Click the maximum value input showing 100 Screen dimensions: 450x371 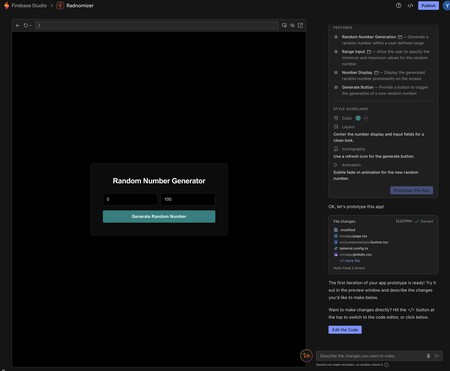(188, 199)
